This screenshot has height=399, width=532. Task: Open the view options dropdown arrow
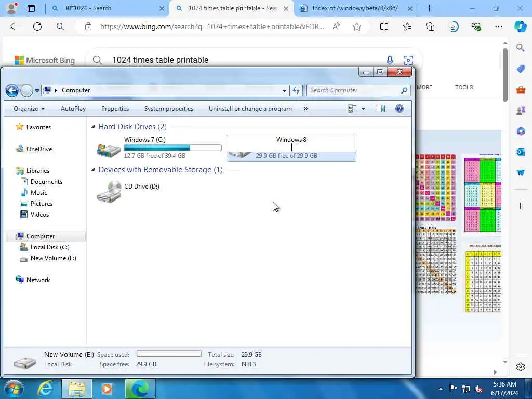(x=363, y=109)
